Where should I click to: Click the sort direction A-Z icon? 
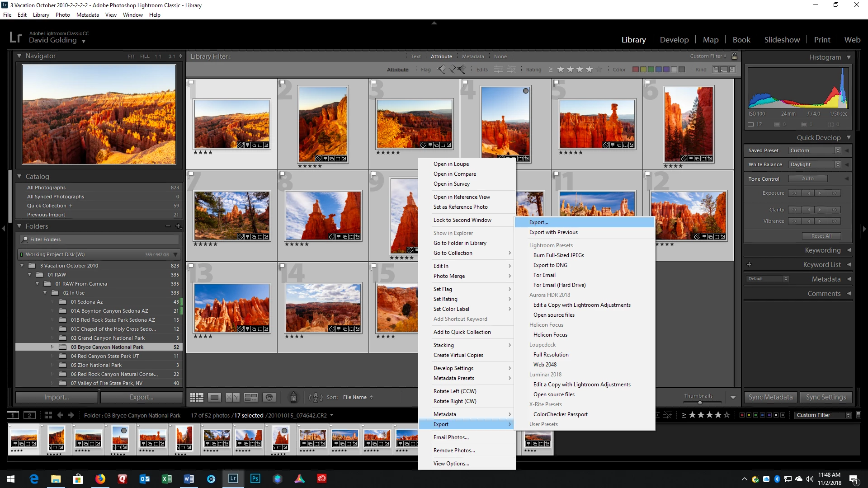(315, 398)
